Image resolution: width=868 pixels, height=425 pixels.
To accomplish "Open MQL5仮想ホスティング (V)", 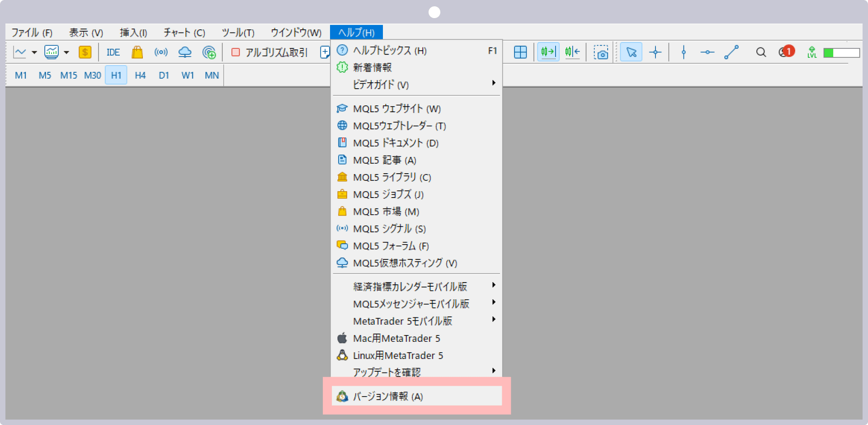I will coord(416,263).
